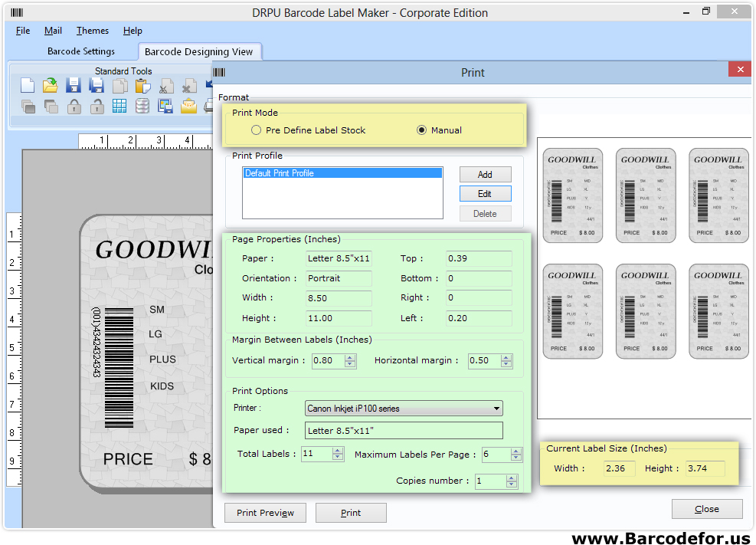Click the Top margin input field

point(479,259)
